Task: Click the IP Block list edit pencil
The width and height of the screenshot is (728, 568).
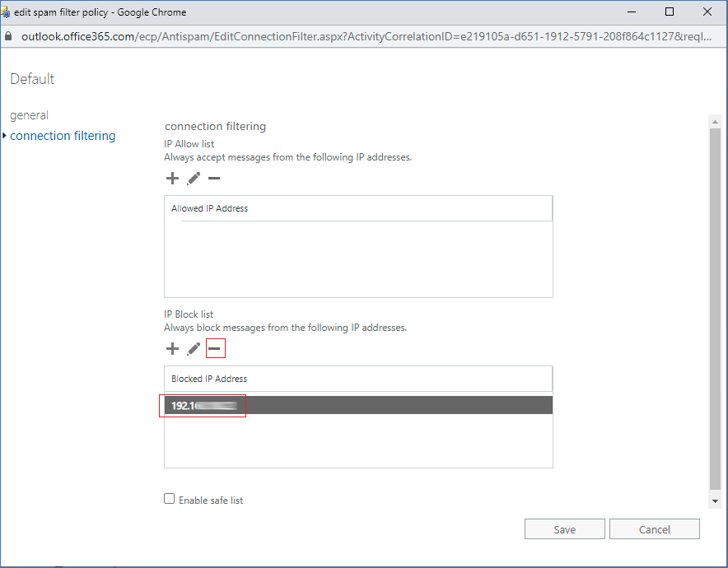Action: 194,349
